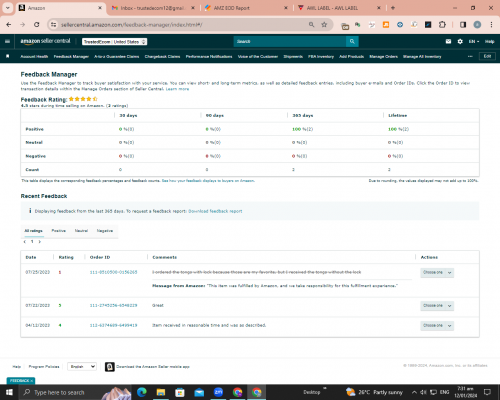Reload the page with the browser refresh icon
The image size is (500, 400).
(37, 25)
